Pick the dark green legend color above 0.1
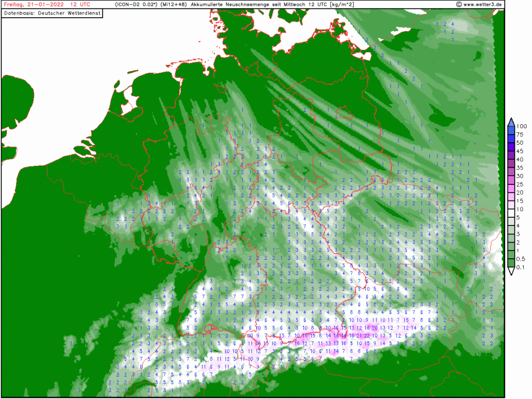This screenshot has width=532, height=399. pyautogui.click(x=511, y=263)
